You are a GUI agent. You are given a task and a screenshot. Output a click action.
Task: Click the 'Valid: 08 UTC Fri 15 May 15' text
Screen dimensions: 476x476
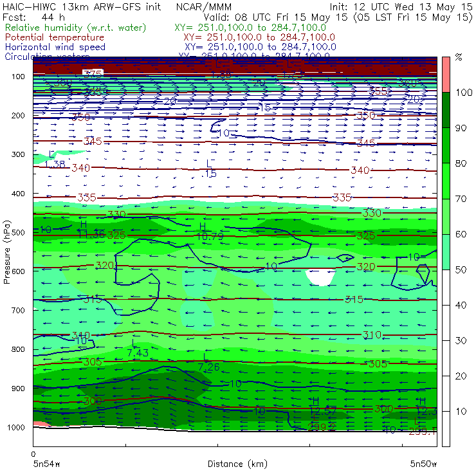point(275,17)
